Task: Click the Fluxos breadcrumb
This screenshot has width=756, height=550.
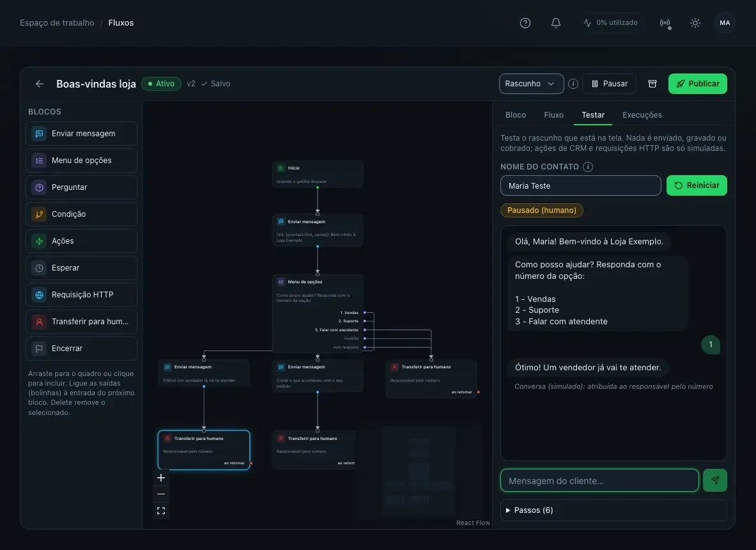Action: tap(121, 22)
